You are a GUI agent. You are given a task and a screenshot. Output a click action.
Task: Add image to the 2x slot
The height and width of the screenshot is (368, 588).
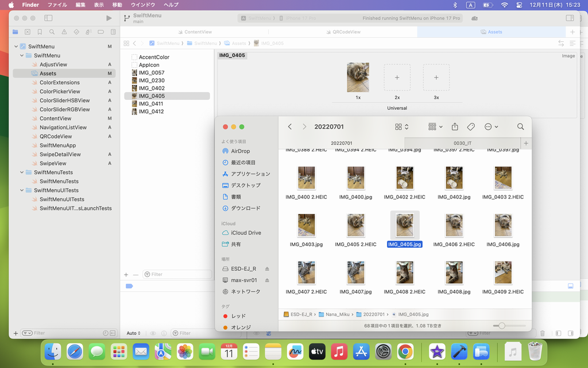397,77
